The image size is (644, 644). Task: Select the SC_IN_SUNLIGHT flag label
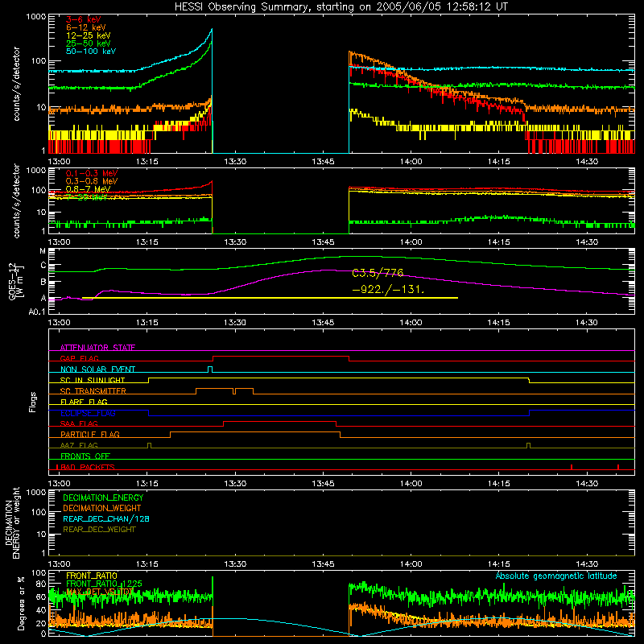click(93, 380)
